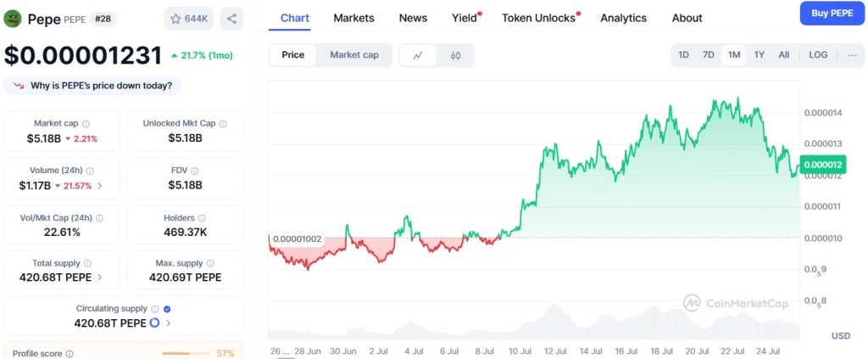Open the About tab
Image resolution: width=868 pixels, height=359 pixels.
pyautogui.click(x=687, y=18)
